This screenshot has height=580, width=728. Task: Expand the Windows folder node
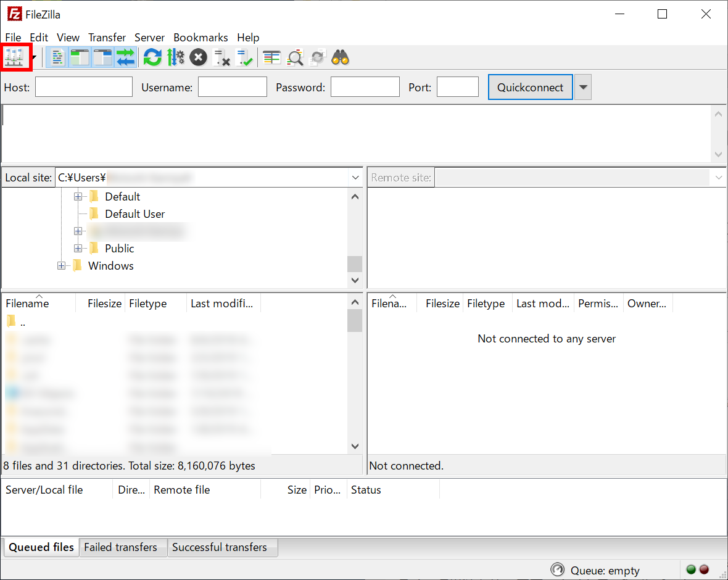(x=61, y=265)
